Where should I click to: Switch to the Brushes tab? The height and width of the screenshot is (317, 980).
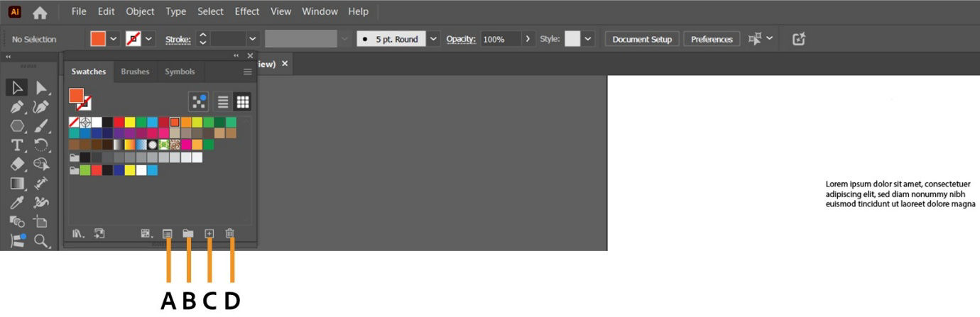135,72
